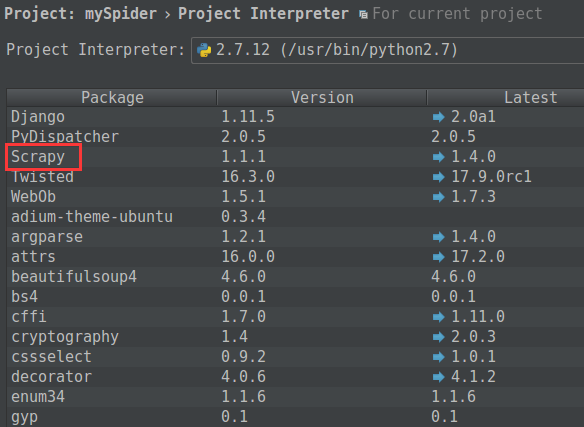Viewport: 584px width, 427px height.
Task: Select the beautifulsoup4 package row
Action: [295, 277]
